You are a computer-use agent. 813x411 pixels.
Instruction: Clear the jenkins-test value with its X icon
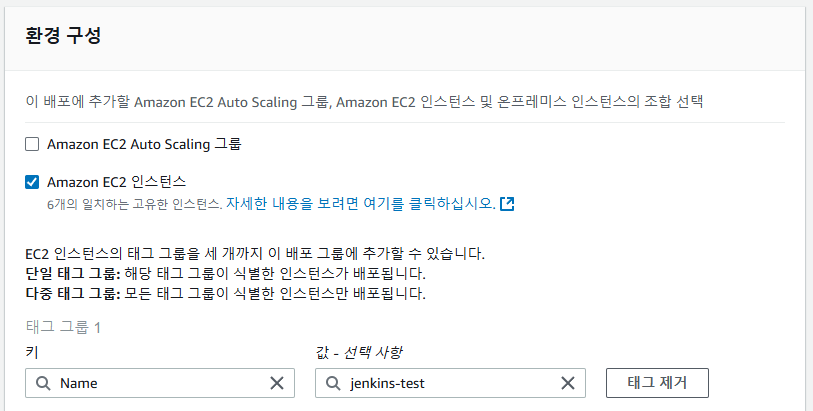pyautogui.click(x=568, y=383)
